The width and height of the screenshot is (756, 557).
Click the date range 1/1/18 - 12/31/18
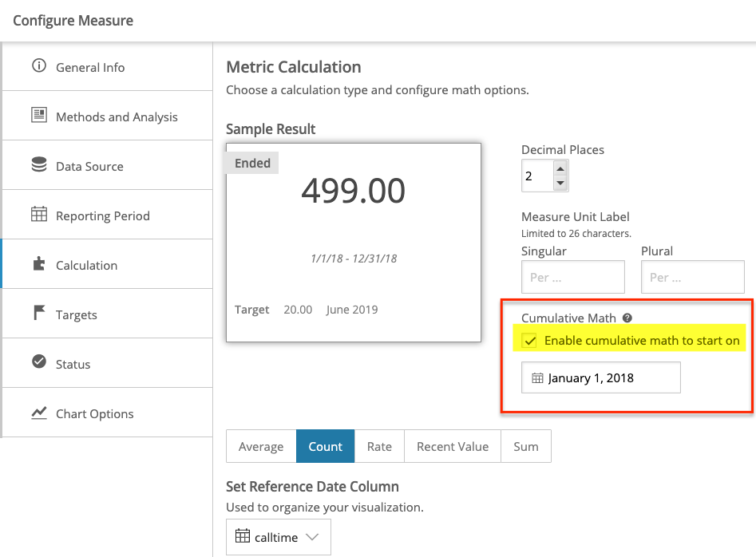[354, 259]
